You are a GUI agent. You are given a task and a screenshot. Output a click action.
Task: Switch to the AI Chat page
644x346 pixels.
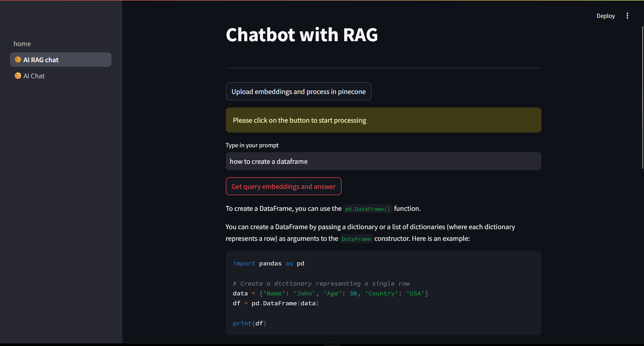click(x=34, y=76)
